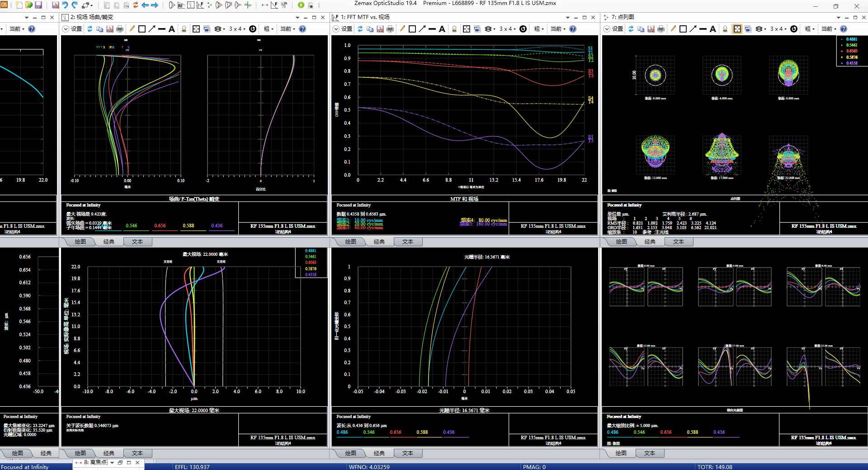
Task: Click the 0.546 wavelength legend in field curvature plot
Action: (132, 226)
